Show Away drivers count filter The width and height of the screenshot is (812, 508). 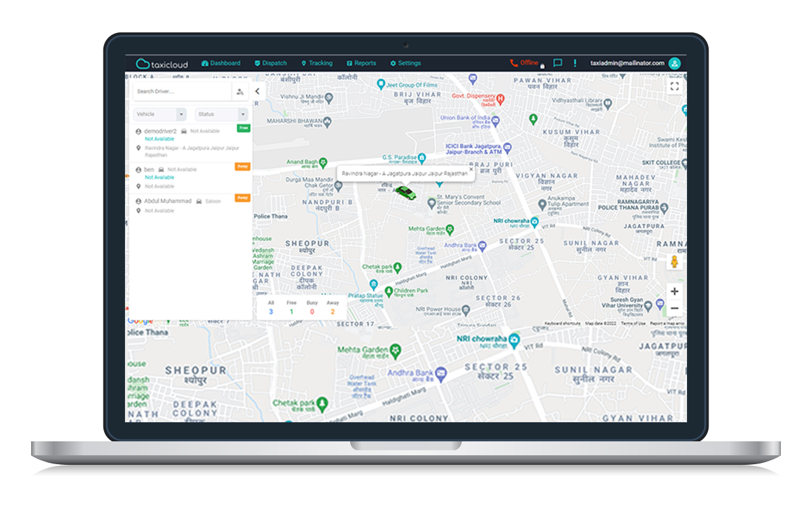point(332,307)
